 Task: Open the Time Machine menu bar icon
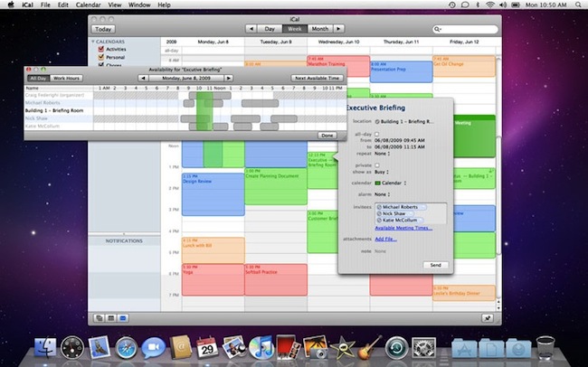click(x=452, y=5)
